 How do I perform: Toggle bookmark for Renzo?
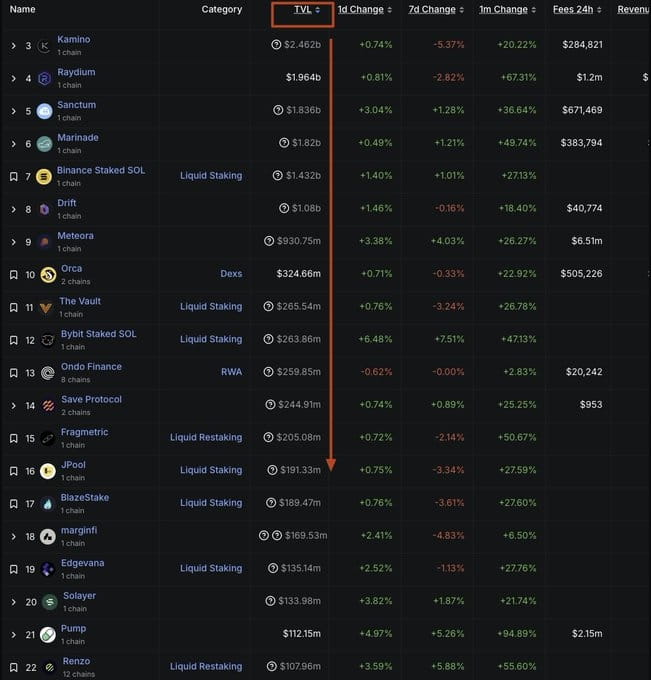pyautogui.click(x=13, y=667)
